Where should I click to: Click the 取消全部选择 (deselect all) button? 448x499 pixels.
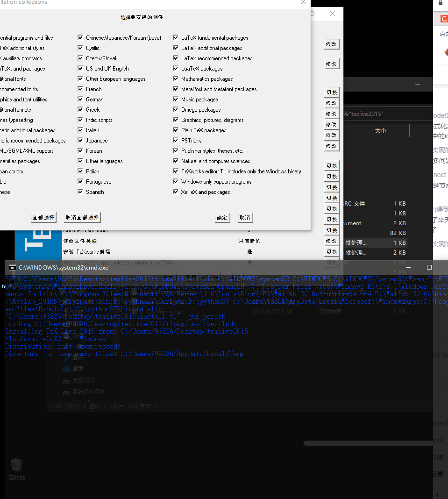click(x=82, y=218)
